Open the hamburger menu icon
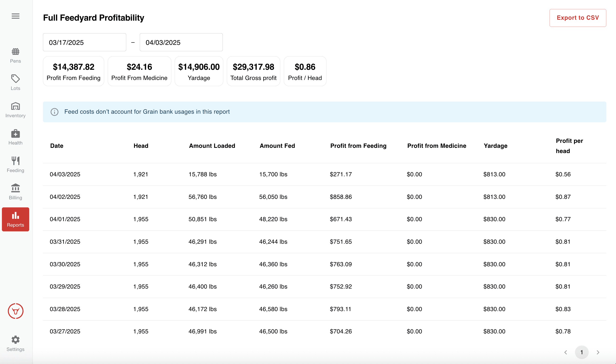Screen dimensions: 616x364 click(x=15, y=16)
